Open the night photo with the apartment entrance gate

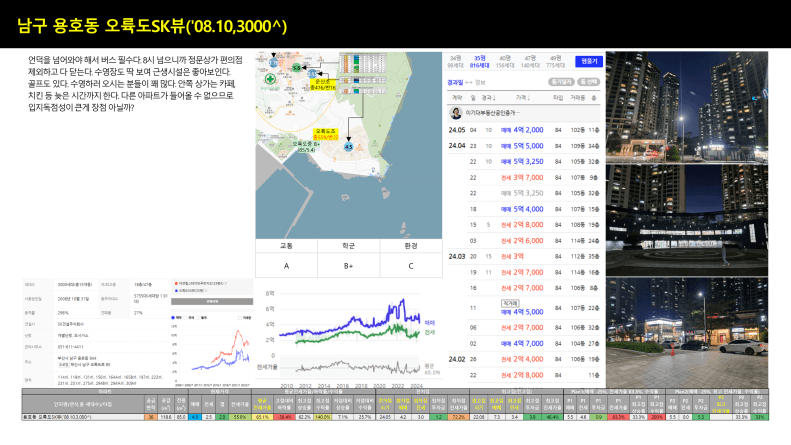tap(687, 107)
